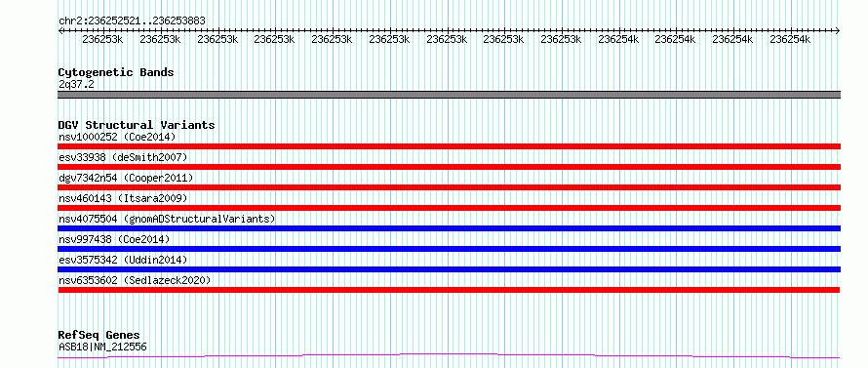
Task: Click the ASB18|NM_212556 gene label
Action: pyautogui.click(x=102, y=348)
